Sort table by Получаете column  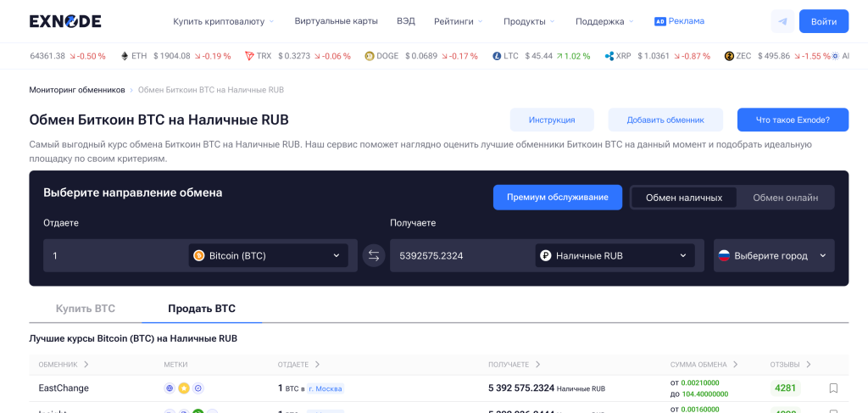[515, 365]
